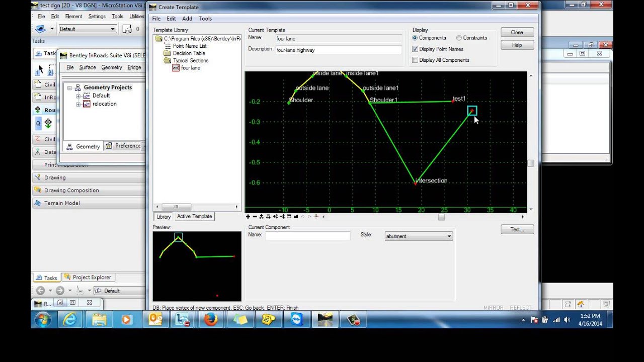Click MicroStation active level laptop icon

[x=41, y=29]
